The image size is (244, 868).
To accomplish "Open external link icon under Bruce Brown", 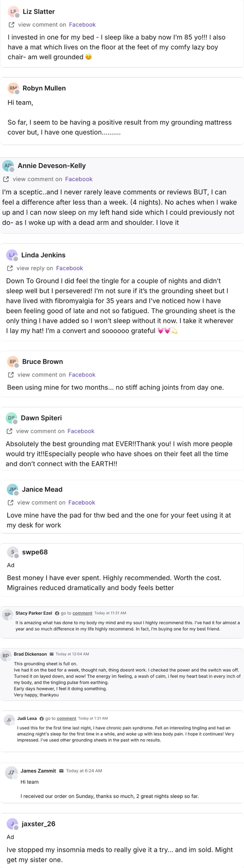I will pyautogui.click(x=11, y=375).
